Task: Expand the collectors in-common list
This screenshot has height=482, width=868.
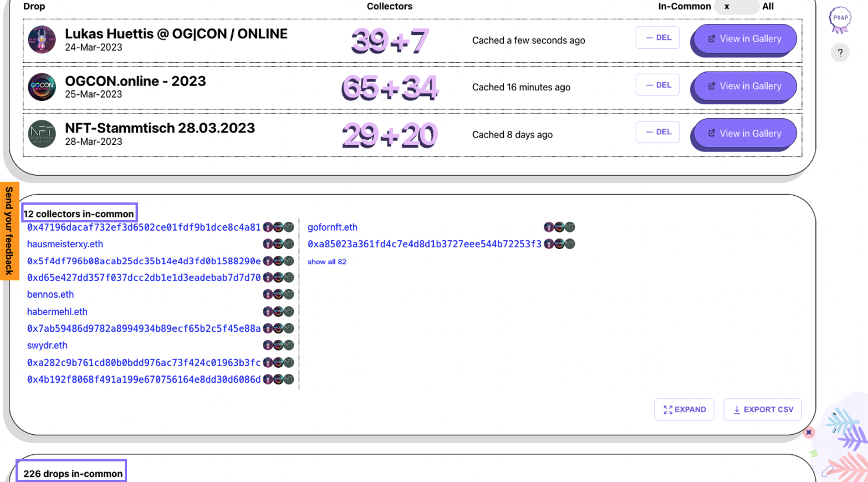Action: pyautogui.click(x=684, y=410)
